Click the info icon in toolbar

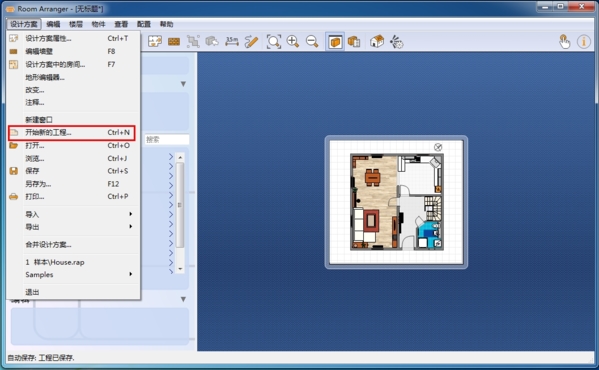click(583, 41)
